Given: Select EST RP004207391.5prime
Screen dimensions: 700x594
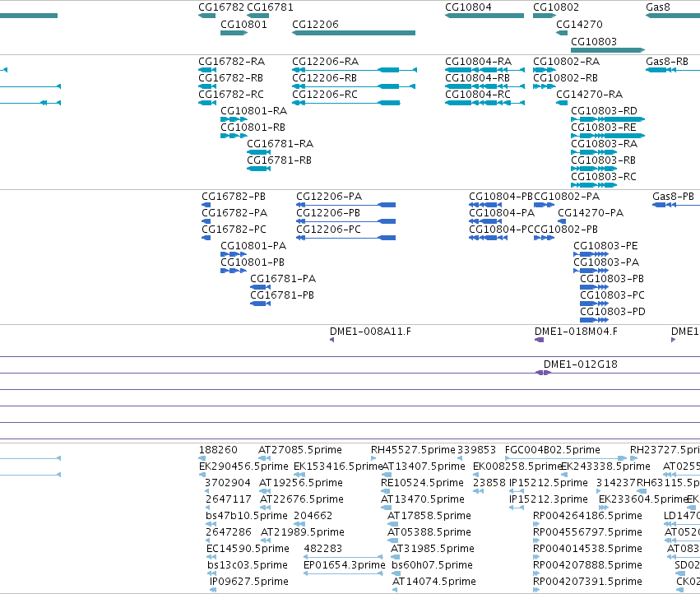Looking at the screenshot, I should pos(587,582).
